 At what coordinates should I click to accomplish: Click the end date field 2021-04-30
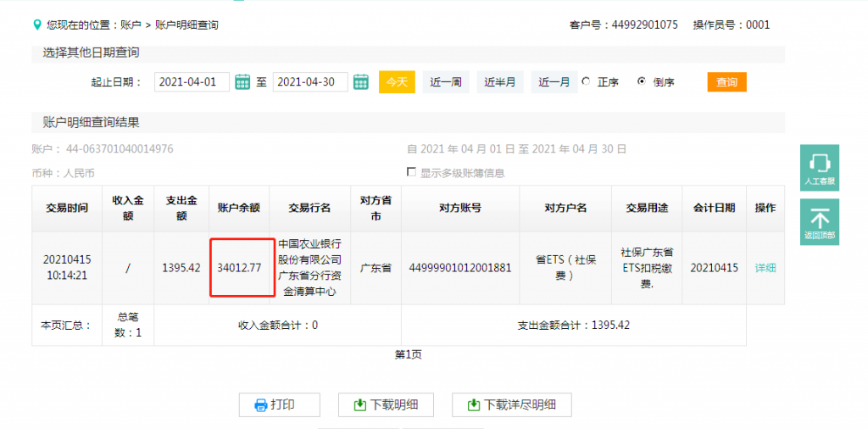tap(310, 82)
